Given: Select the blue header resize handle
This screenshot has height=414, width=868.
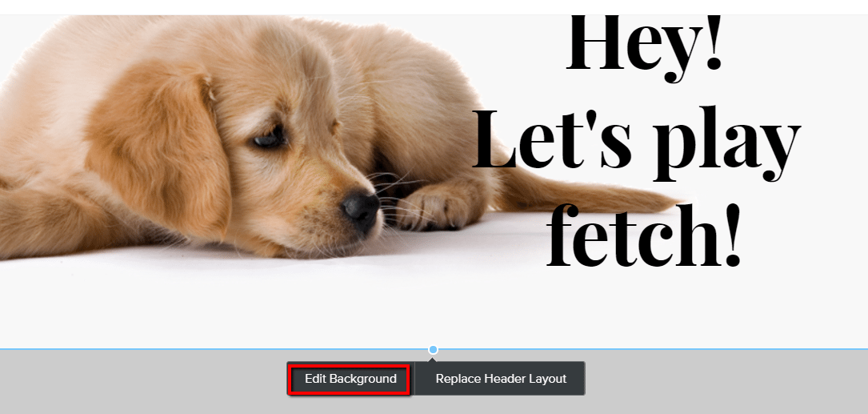Looking at the screenshot, I should point(434,349).
